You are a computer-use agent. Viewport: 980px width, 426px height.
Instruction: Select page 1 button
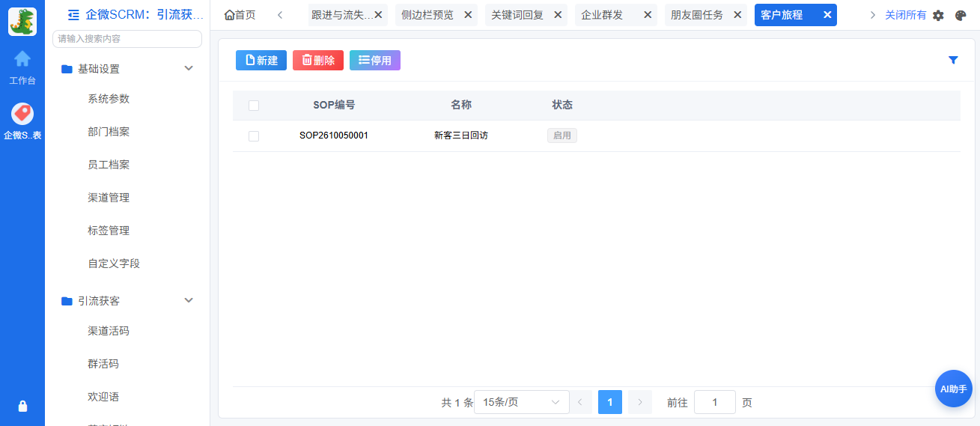pos(610,402)
